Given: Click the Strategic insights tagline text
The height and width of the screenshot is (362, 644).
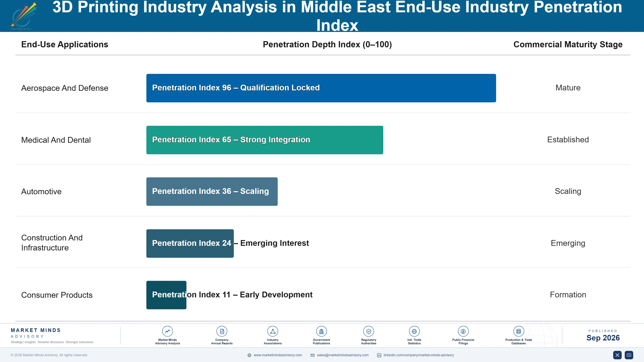Looking at the screenshot, I should (52, 342).
